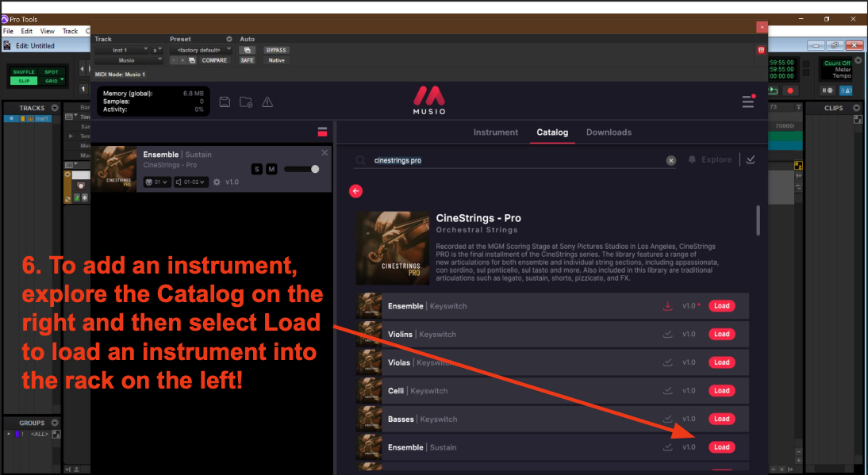The width and height of the screenshot is (868, 475).
Task: Click the download icon for Ensemble Keyswitch
Action: coord(667,306)
